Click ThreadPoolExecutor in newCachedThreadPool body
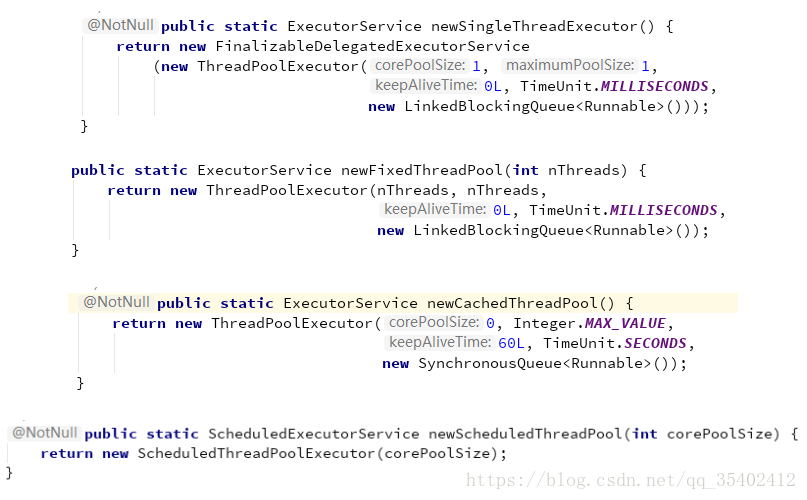Viewport: 807px width, 500px height. (x=292, y=323)
